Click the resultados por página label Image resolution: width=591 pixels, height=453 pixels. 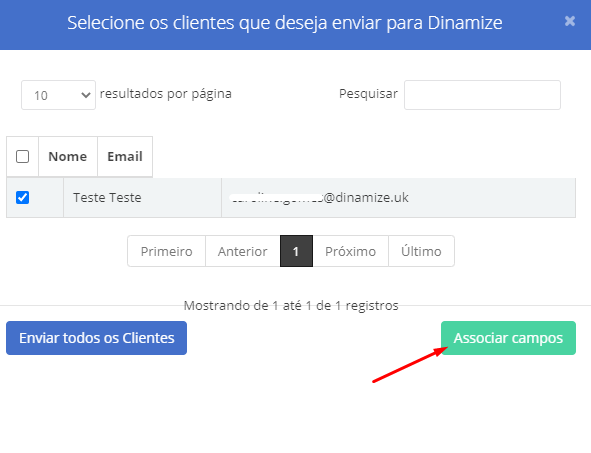click(166, 94)
